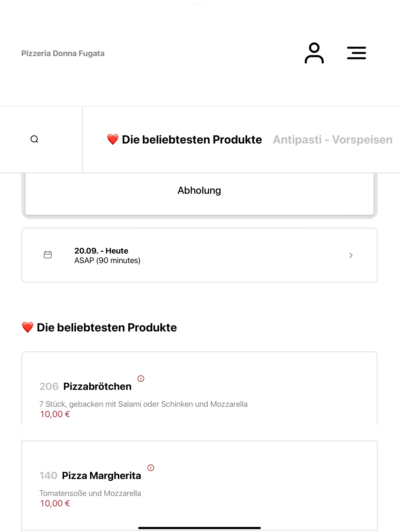The image size is (399, 532).
Task: Open the 20.09. - Heute time selector
Action: (x=199, y=255)
